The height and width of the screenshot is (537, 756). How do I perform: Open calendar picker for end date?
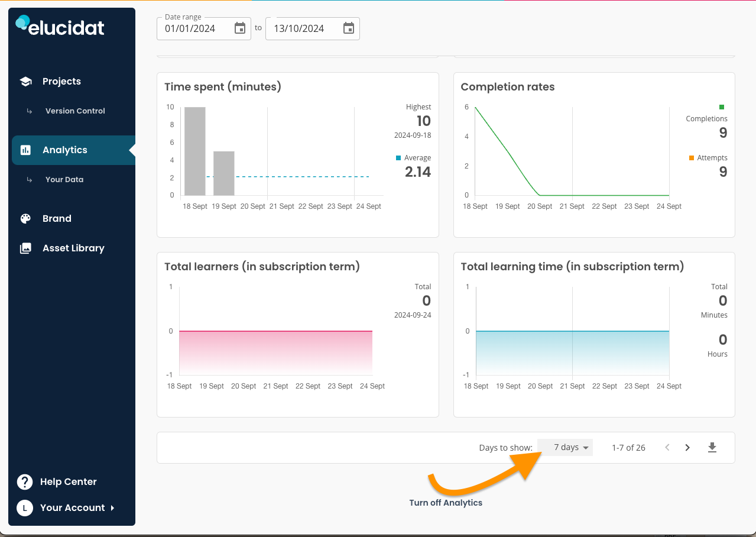(x=349, y=28)
